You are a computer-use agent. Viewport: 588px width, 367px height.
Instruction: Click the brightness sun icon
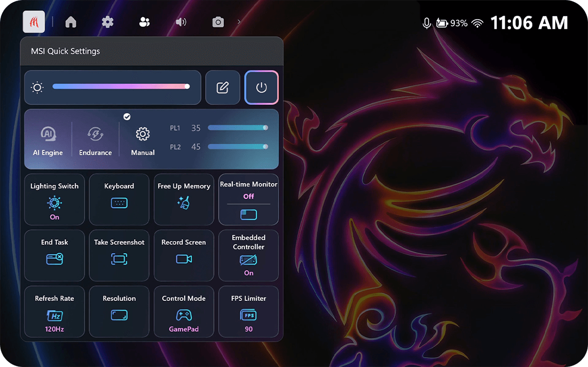tap(37, 88)
